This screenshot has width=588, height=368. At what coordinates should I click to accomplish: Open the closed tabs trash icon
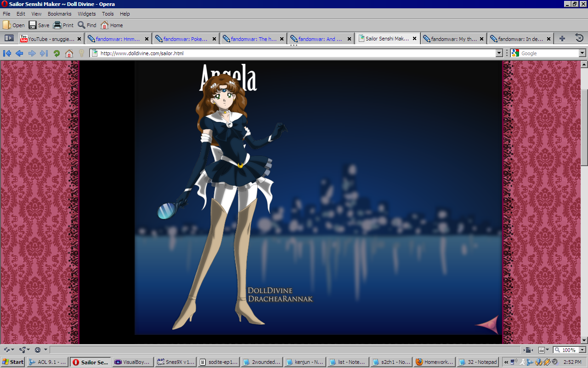pos(579,39)
